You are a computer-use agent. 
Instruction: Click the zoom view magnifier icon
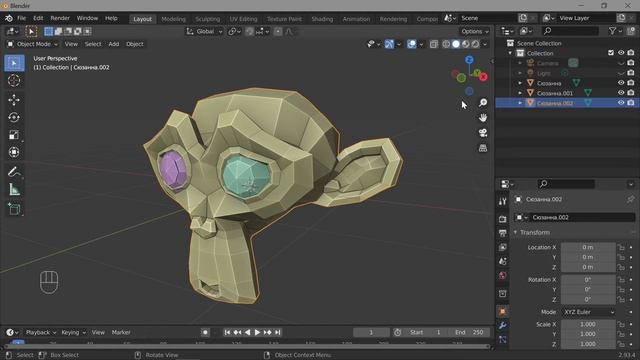click(483, 102)
